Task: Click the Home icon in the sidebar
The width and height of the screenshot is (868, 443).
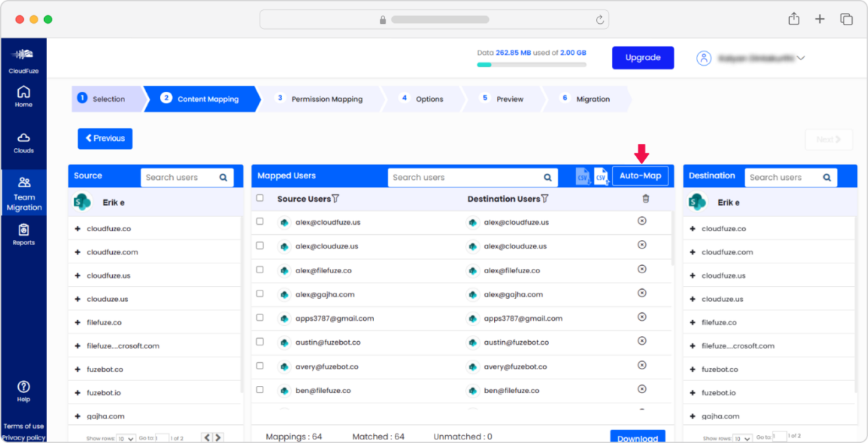Action: (x=24, y=95)
